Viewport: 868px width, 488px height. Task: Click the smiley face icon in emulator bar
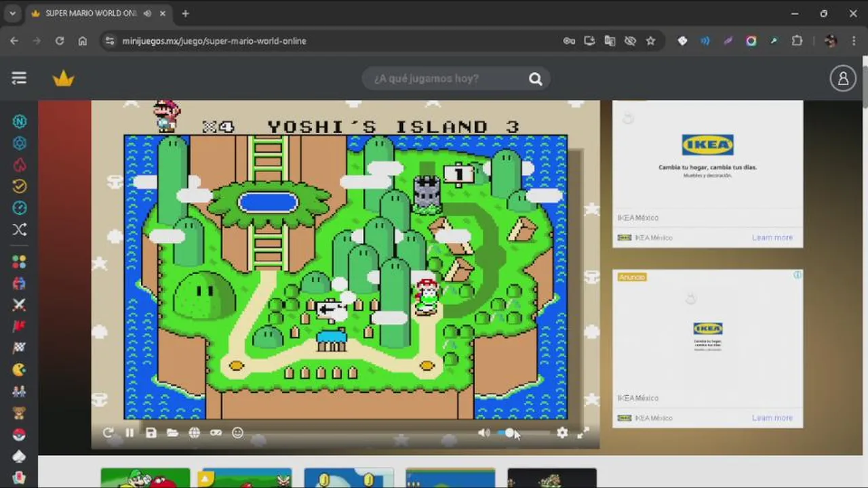[x=237, y=432]
